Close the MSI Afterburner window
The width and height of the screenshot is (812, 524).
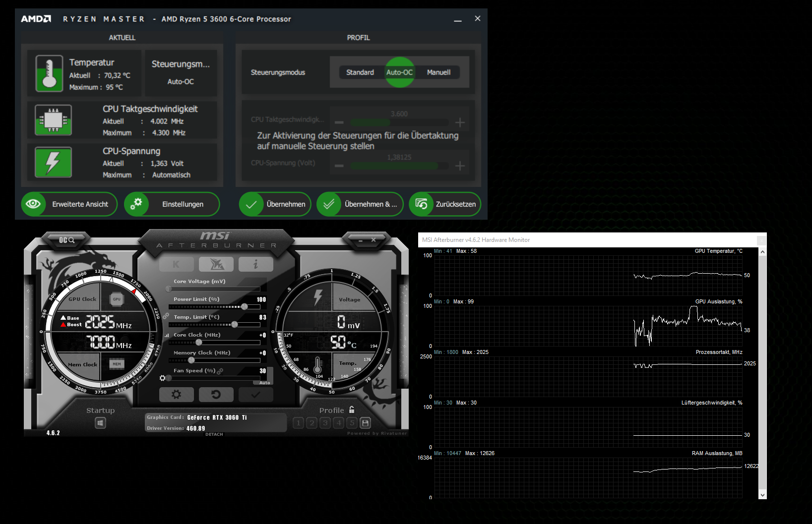coord(374,240)
